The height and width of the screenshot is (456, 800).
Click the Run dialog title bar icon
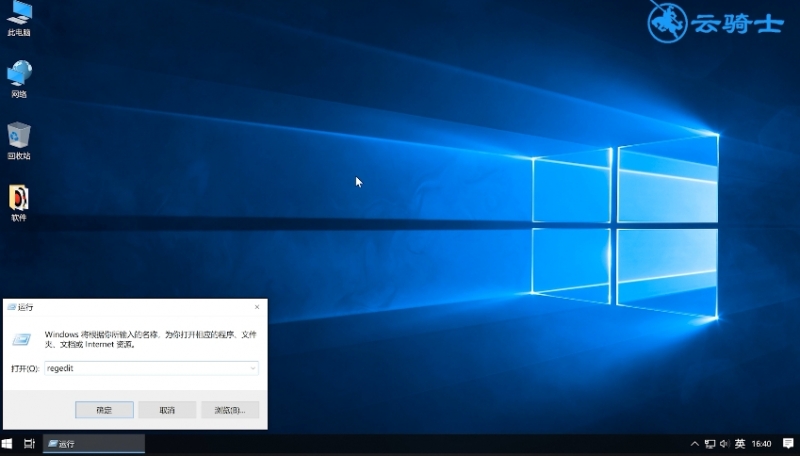point(12,307)
